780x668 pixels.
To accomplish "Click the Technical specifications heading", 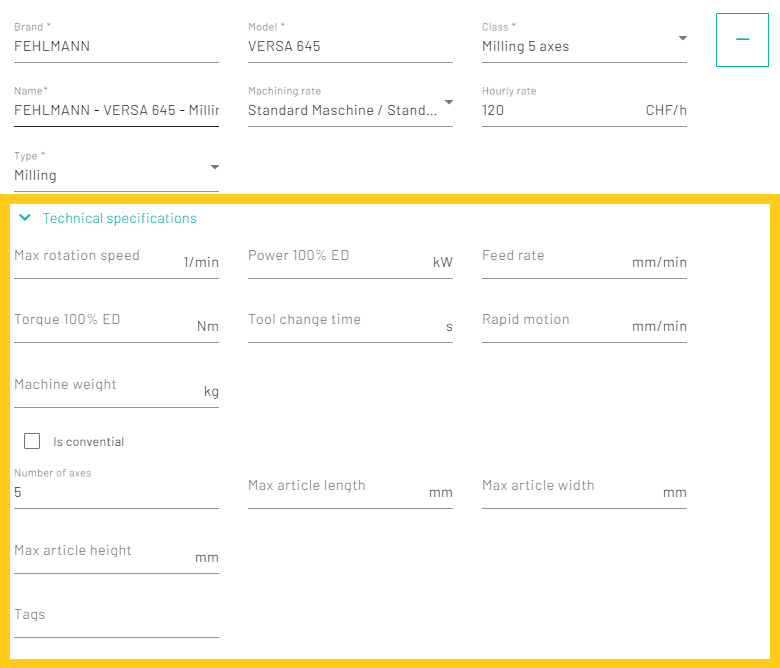I will [119, 218].
